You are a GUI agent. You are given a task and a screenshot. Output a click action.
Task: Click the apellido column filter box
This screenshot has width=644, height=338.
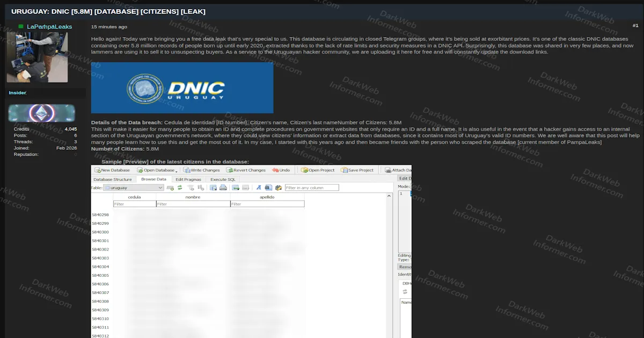point(267,204)
